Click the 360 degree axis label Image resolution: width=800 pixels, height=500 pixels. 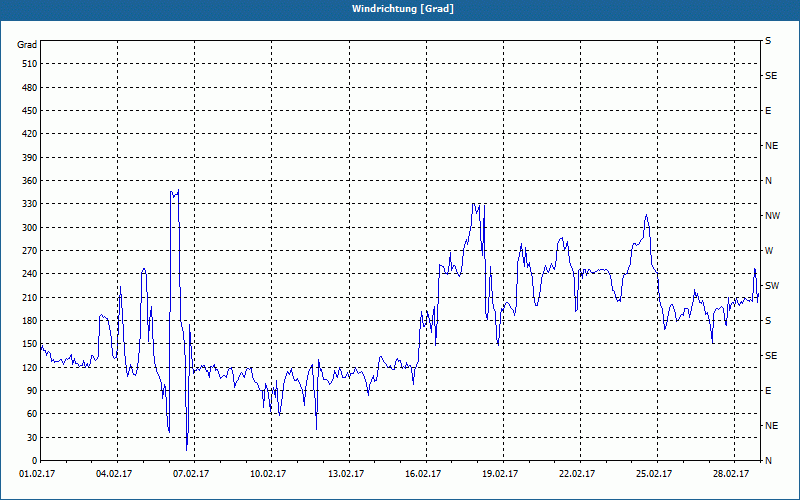(30, 181)
